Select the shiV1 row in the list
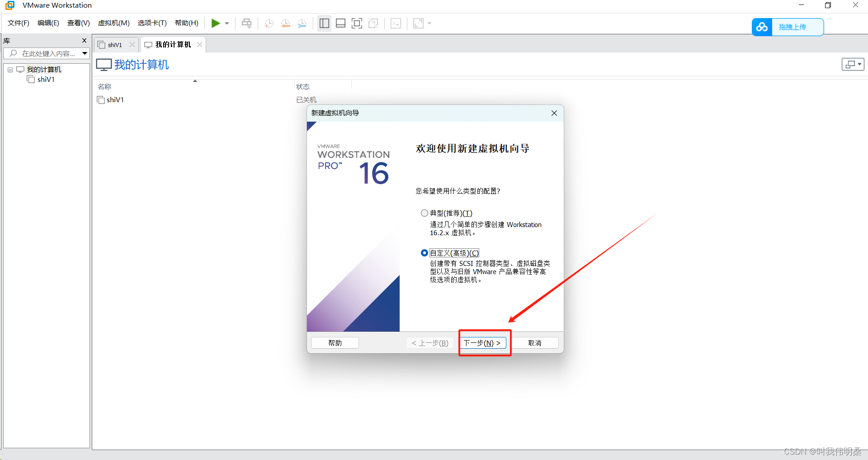The image size is (868, 460). 115,100
